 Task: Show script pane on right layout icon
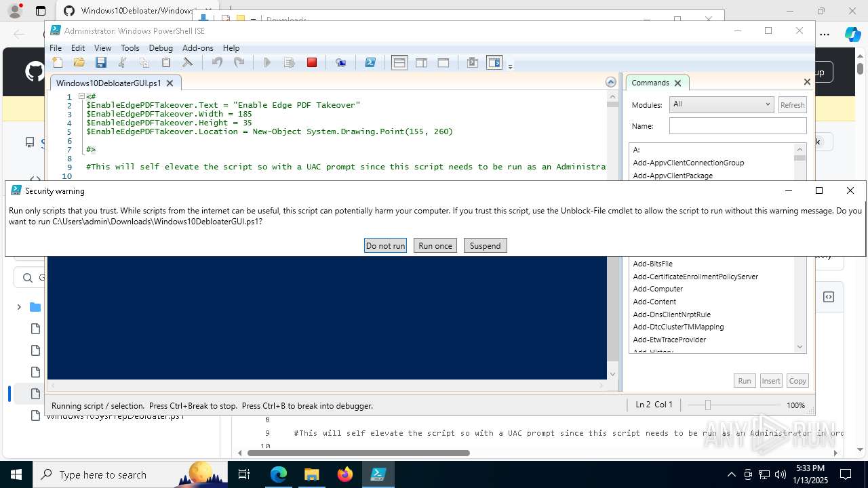pos(421,62)
